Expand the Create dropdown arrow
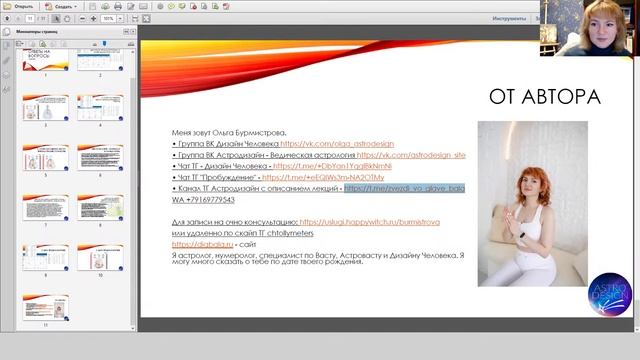The width and height of the screenshot is (640, 360). [76, 7]
